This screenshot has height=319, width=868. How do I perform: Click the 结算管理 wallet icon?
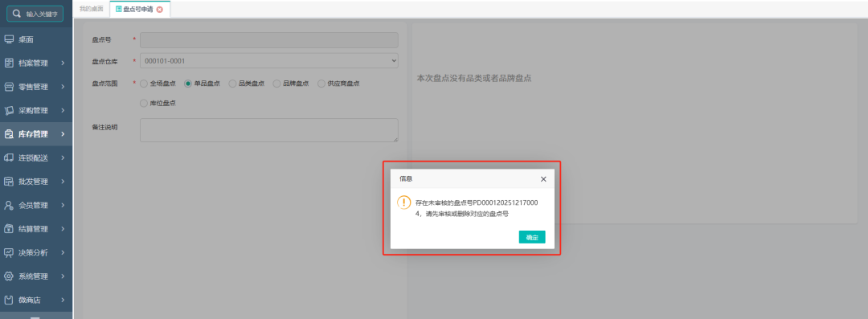pos(9,229)
